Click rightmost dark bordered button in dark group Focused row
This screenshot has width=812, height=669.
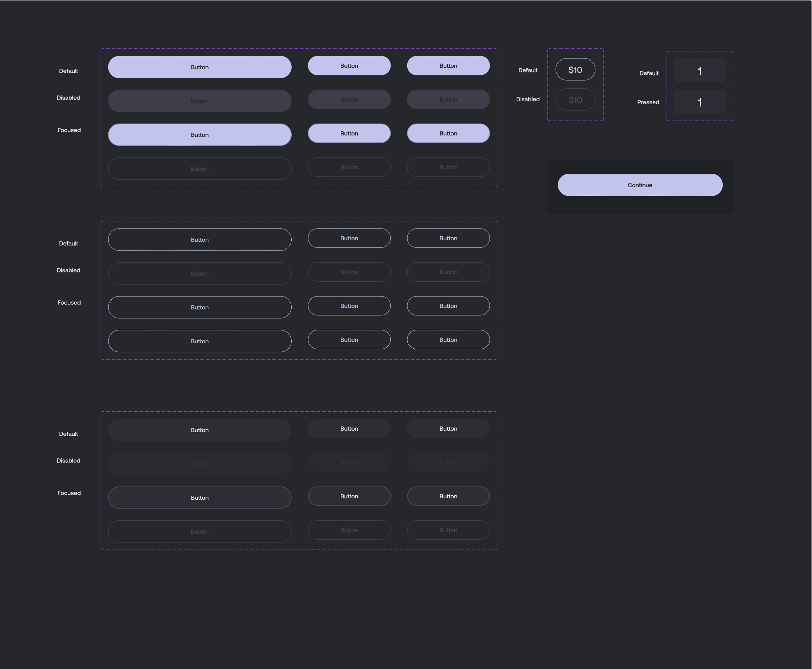[x=448, y=496]
